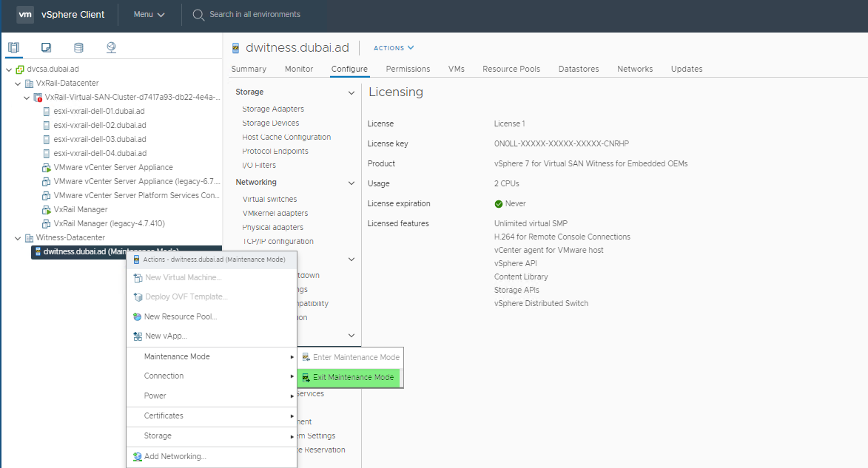Screen dimensions: 868x468
Task: Open the Networking inventory view icon
Action: point(111,47)
